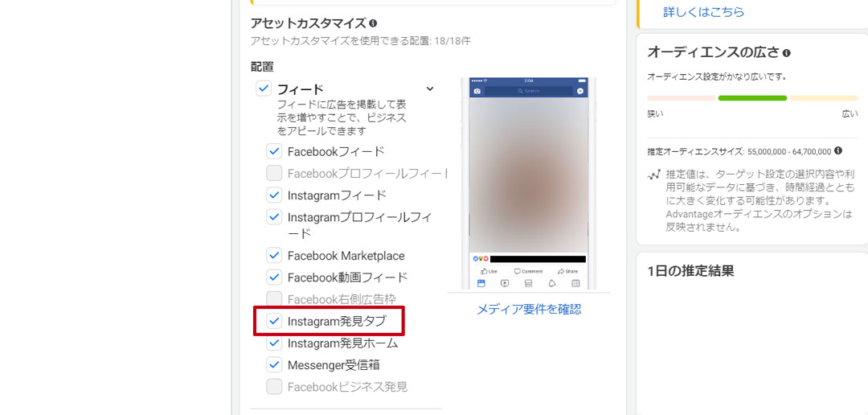Click info icon next to オーディエンスの広さ
The image size is (868, 415).
(x=786, y=53)
